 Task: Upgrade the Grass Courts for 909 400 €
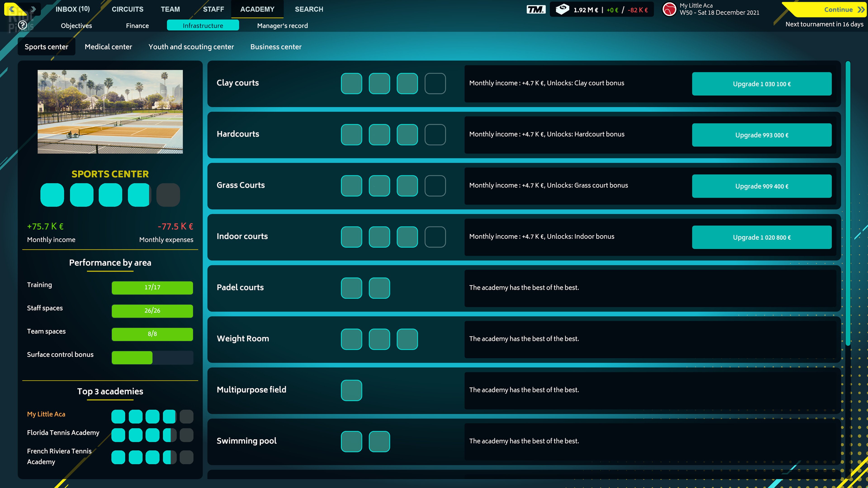tap(762, 186)
